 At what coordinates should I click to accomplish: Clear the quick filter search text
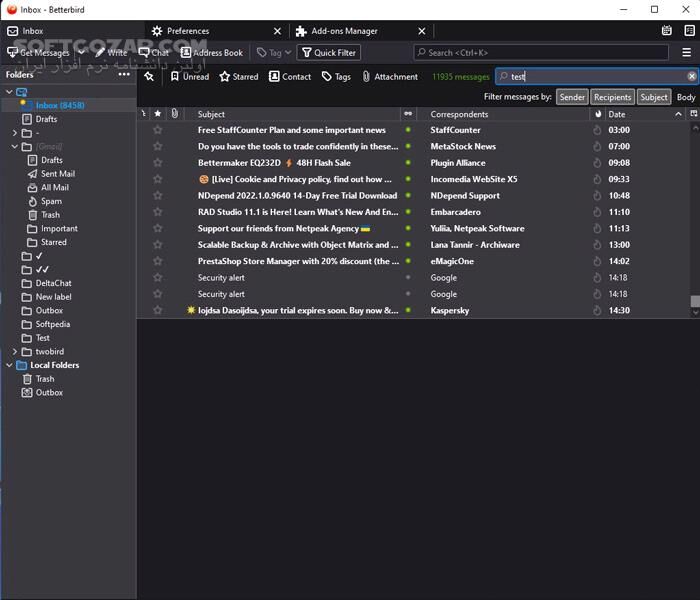[691, 76]
